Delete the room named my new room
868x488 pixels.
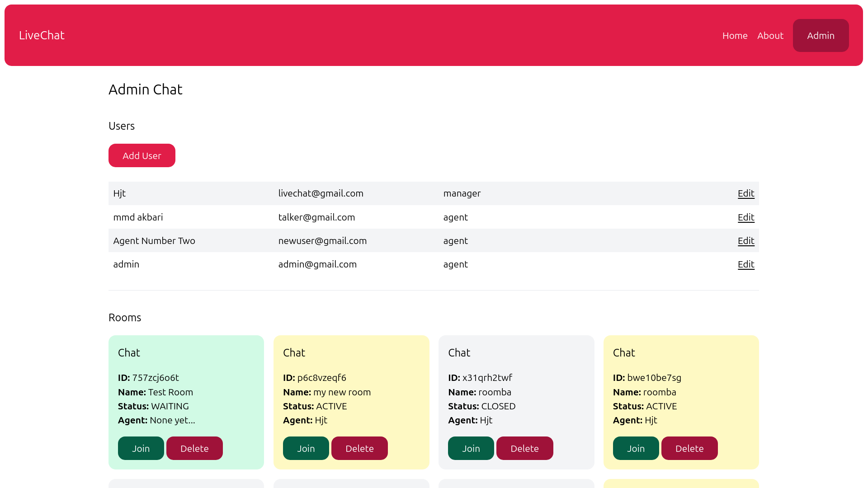tap(359, 448)
